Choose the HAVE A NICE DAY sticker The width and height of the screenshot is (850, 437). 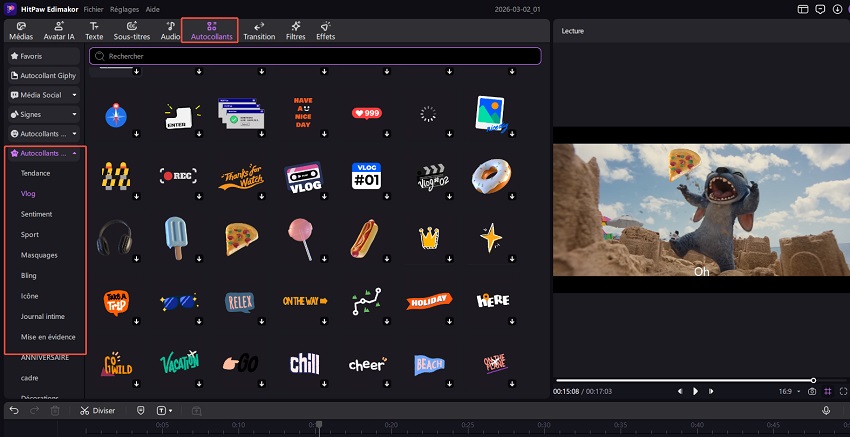[303, 113]
